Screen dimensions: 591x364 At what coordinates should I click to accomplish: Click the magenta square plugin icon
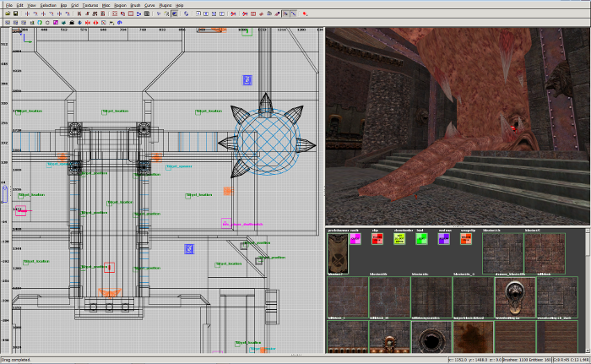56,23
